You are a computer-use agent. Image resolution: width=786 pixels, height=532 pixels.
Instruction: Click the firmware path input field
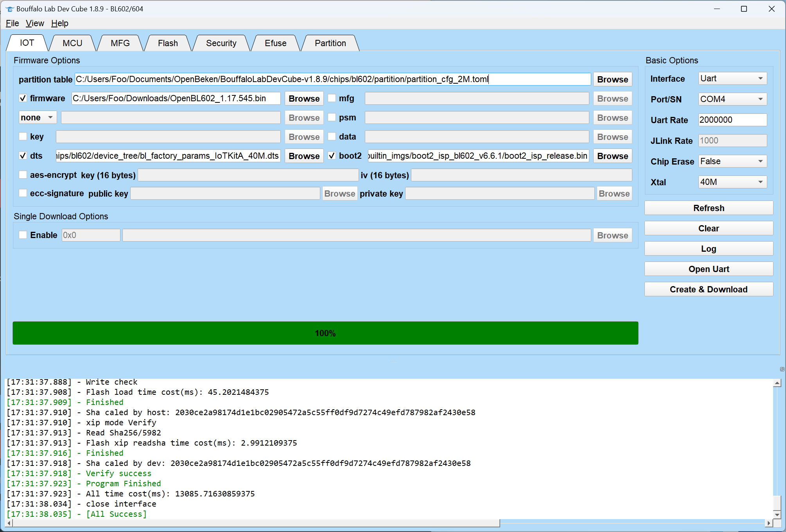(x=176, y=98)
